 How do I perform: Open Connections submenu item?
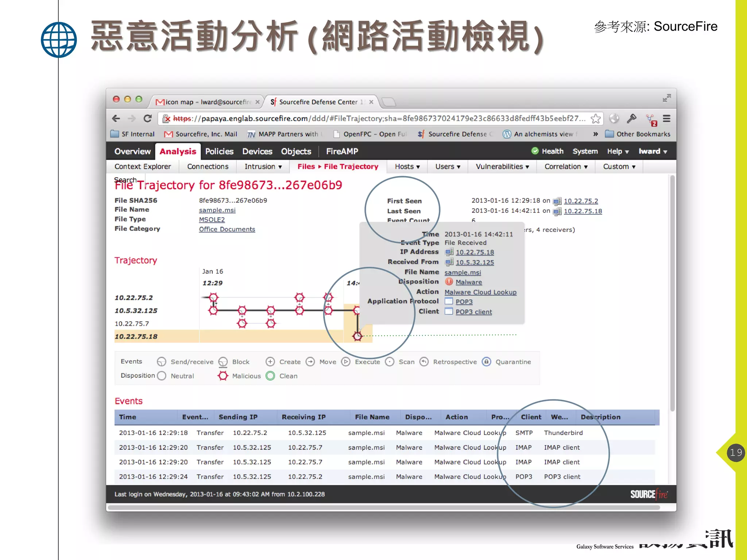point(208,167)
